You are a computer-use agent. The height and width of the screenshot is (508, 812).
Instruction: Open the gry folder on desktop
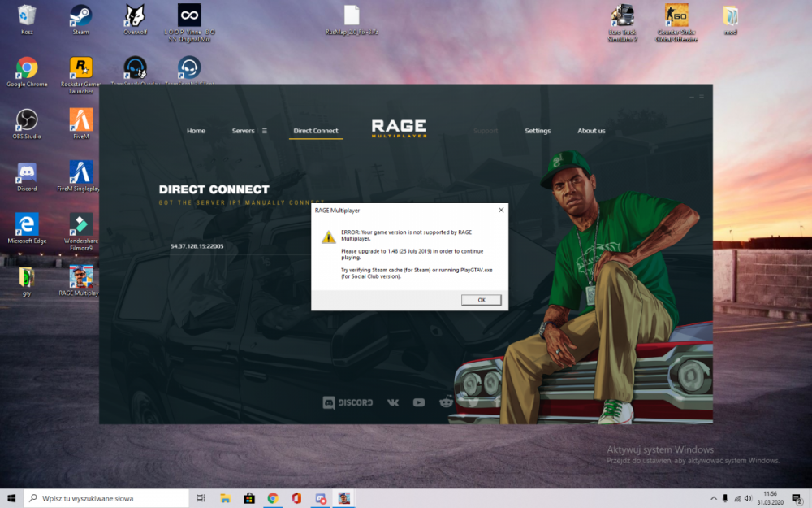click(x=27, y=281)
